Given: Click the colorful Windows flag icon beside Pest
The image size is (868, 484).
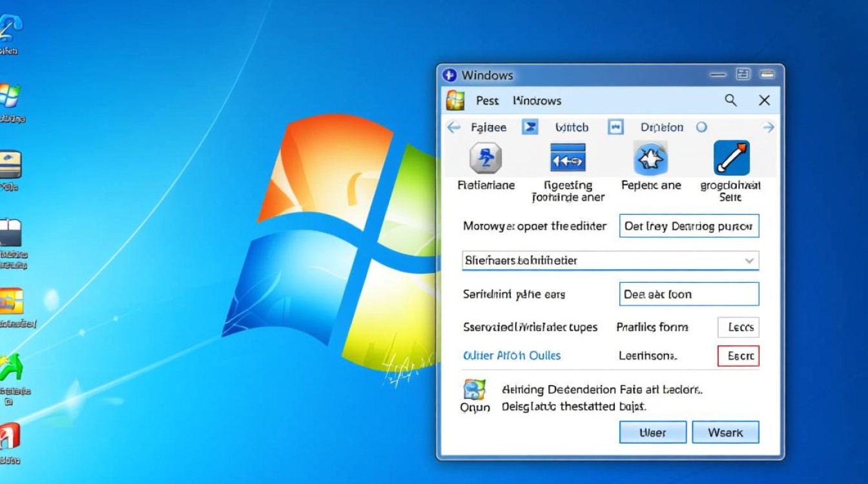Looking at the screenshot, I should click(455, 101).
